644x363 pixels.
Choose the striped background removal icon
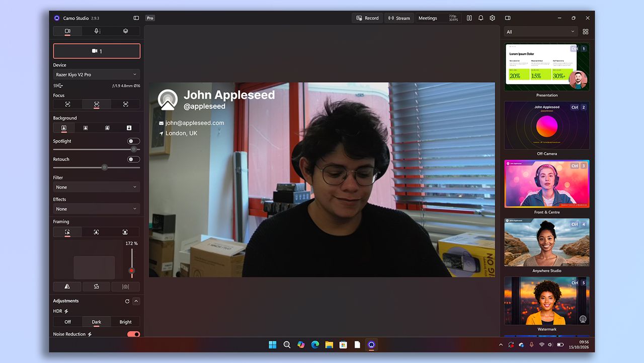[x=107, y=128]
